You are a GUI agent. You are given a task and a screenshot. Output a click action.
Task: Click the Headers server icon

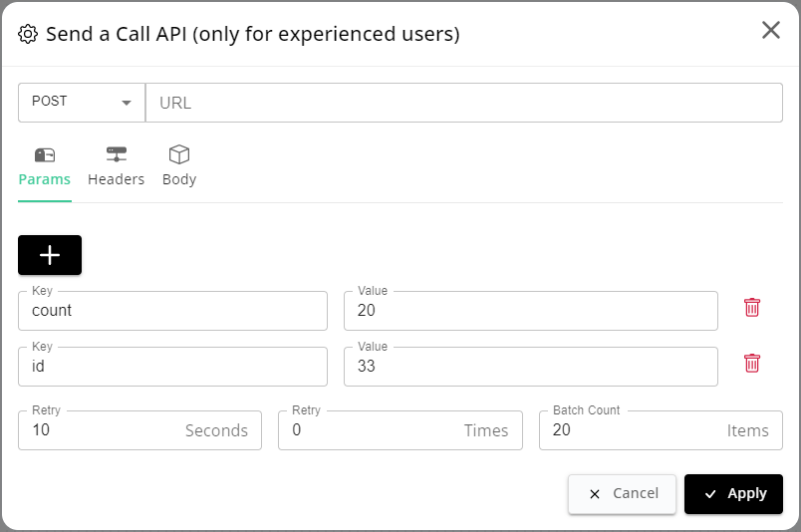point(117,154)
